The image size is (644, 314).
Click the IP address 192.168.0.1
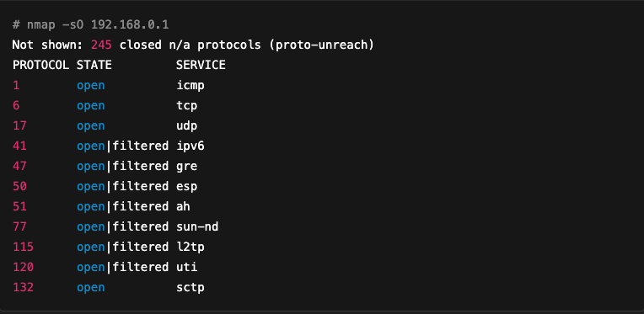click(x=130, y=25)
